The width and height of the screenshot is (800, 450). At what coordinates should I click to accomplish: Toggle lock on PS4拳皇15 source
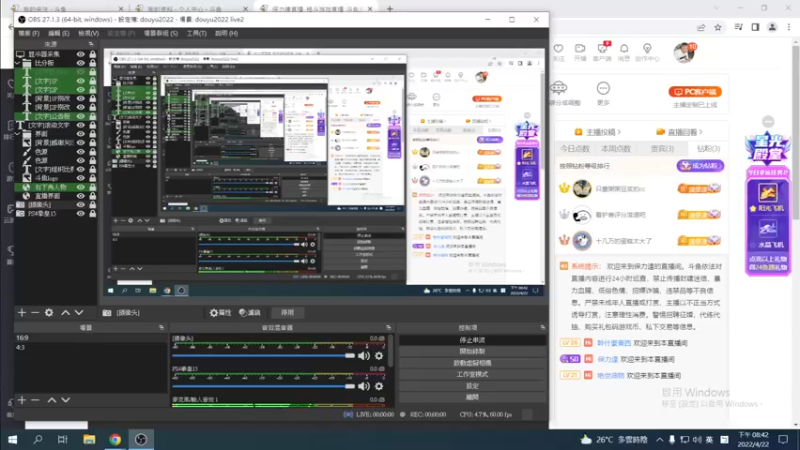point(92,213)
